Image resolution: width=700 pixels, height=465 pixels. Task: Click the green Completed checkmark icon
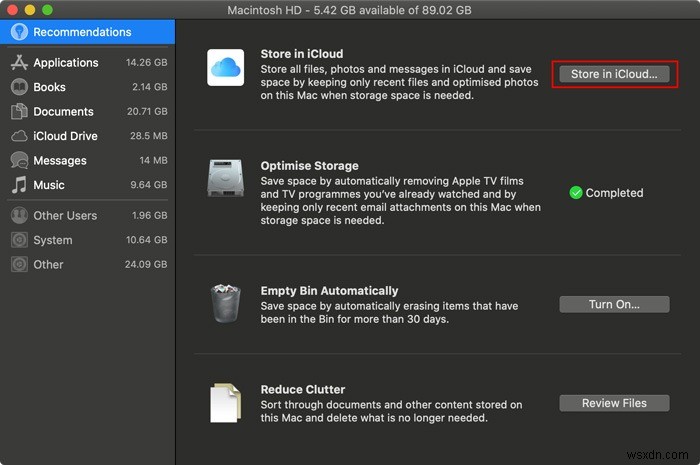point(576,193)
